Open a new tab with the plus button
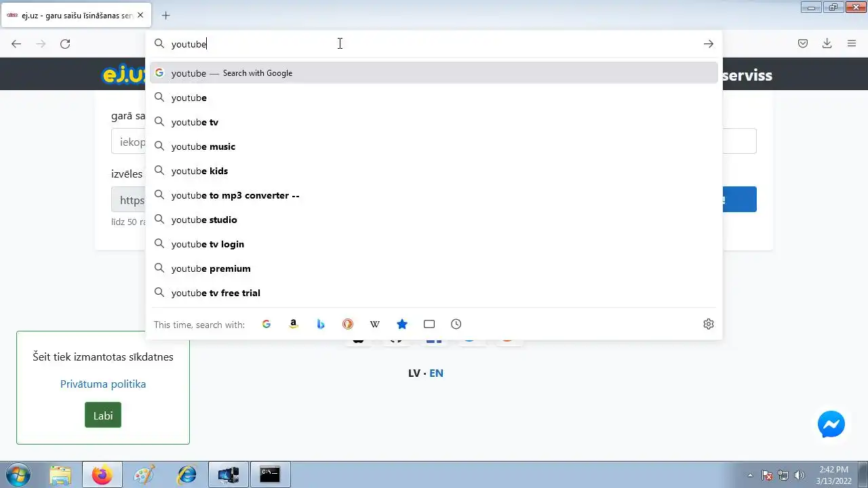 coord(166,15)
